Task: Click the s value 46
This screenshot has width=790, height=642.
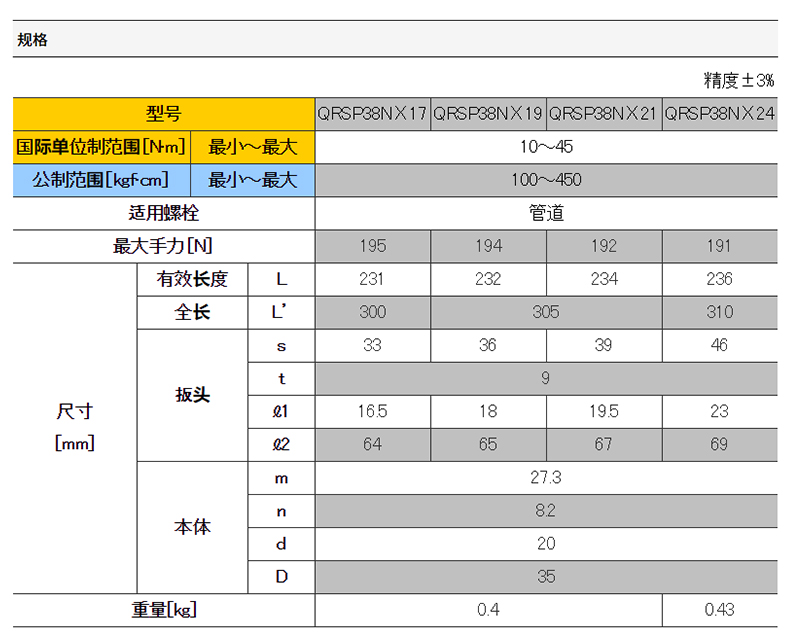Action: pos(719,345)
